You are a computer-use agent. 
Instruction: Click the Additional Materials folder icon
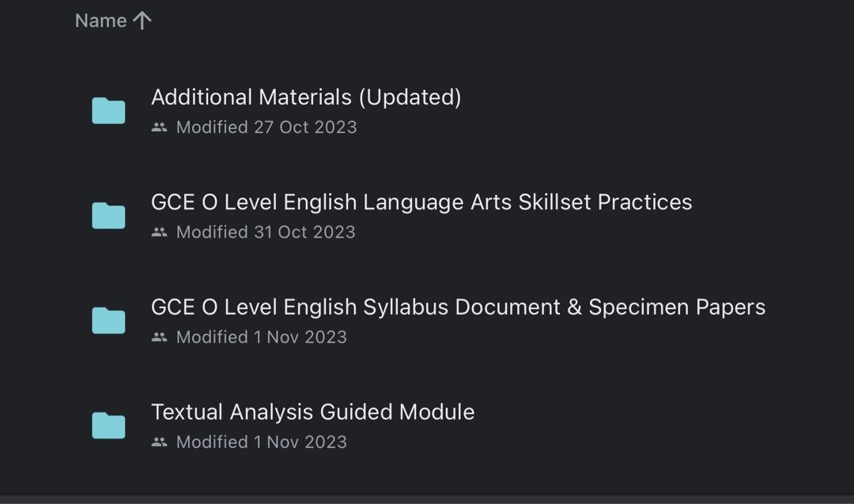(108, 111)
